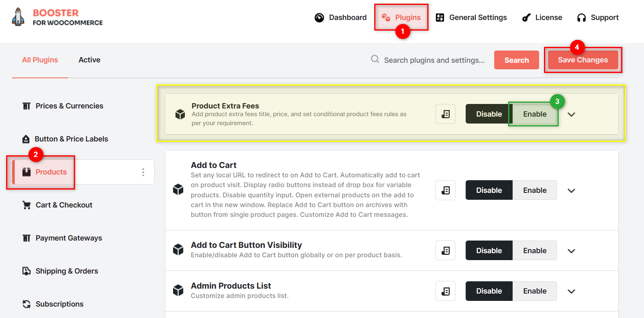The width and height of the screenshot is (644, 318).
Task: Disable Add to Cart Button Visibility plugin
Action: pos(489,251)
